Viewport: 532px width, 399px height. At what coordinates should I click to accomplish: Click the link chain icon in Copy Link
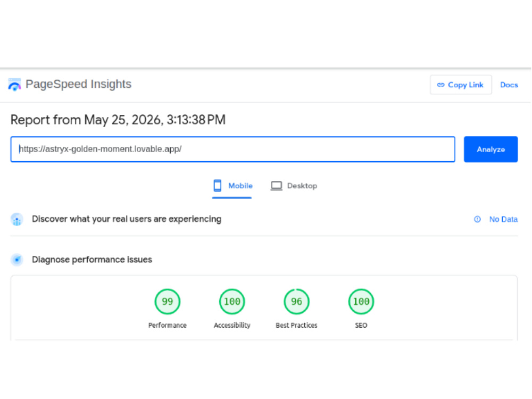pyautogui.click(x=440, y=85)
